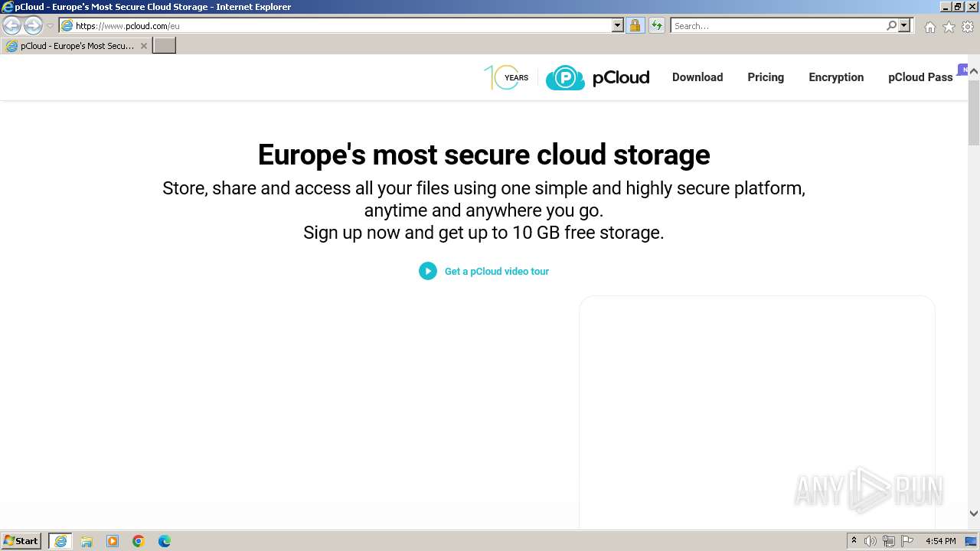Open favorites with the star icon
Image resolution: width=980 pixels, height=551 pixels.
coord(949,27)
